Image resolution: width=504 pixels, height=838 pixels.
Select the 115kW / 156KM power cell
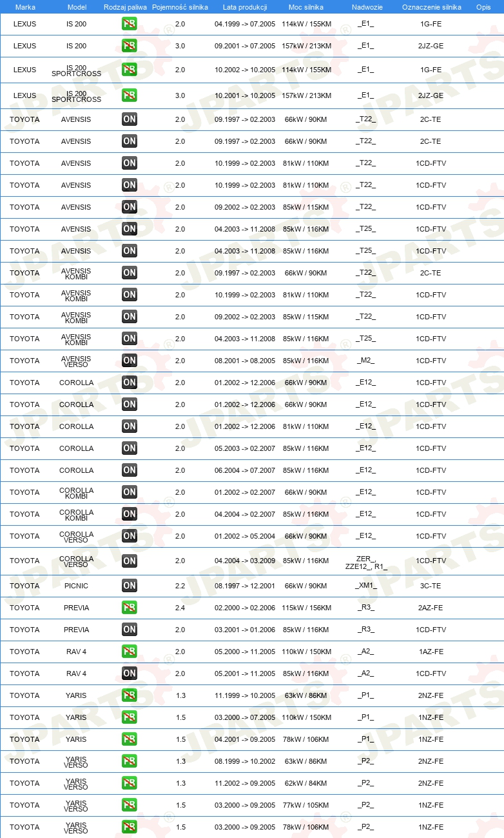click(306, 608)
